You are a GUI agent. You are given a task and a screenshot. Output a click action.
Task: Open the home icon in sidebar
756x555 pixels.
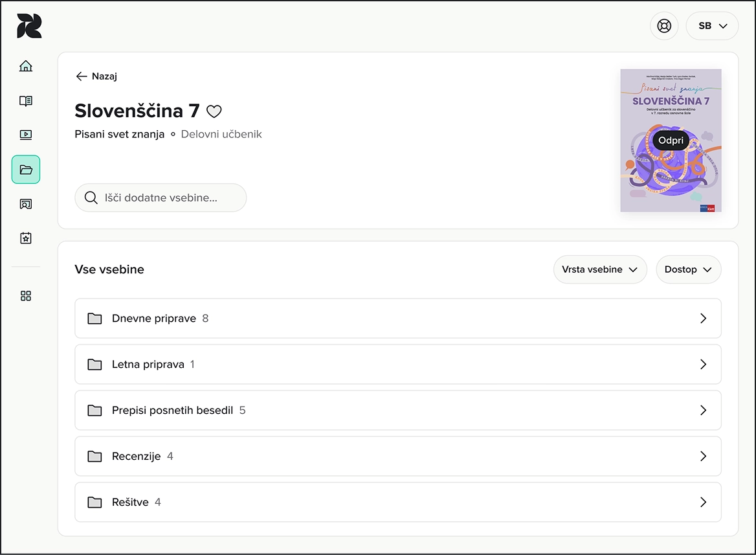click(25, 66)
